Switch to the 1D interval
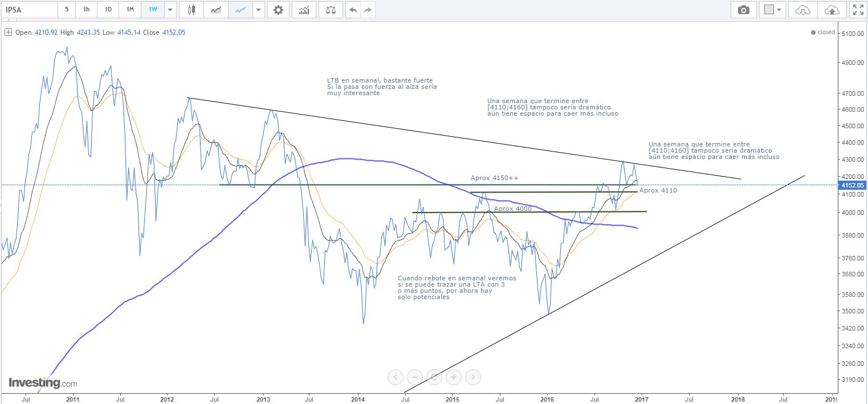Image resolution: width=868 pixels, height=404 pixels. coord(108,10)
